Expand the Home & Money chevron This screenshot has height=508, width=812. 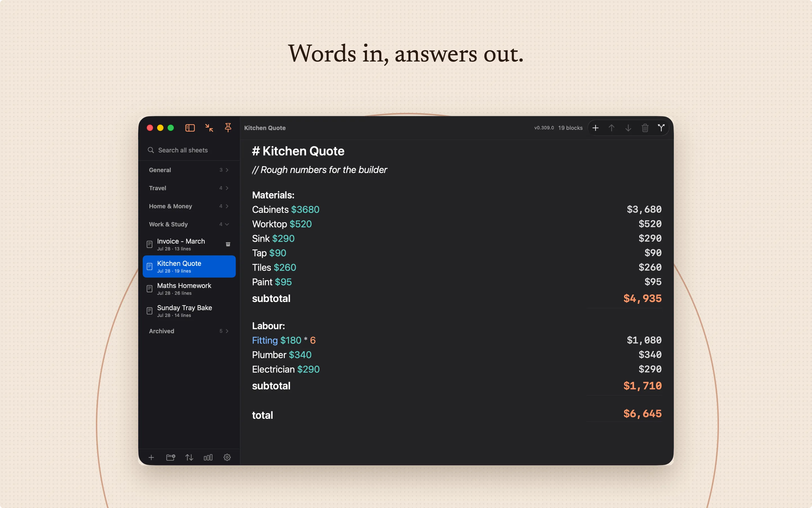point(227,206)
